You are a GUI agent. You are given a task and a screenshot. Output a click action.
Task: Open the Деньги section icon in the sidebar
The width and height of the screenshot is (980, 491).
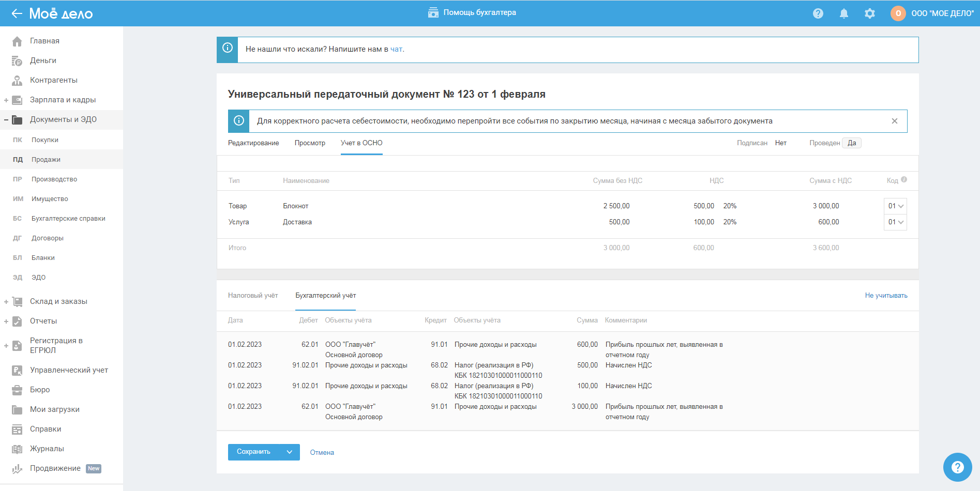17,61
